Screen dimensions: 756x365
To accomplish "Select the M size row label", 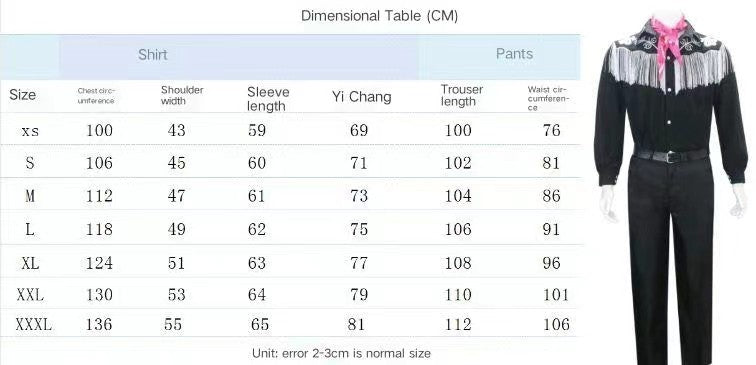I will (x=30, y=196).
